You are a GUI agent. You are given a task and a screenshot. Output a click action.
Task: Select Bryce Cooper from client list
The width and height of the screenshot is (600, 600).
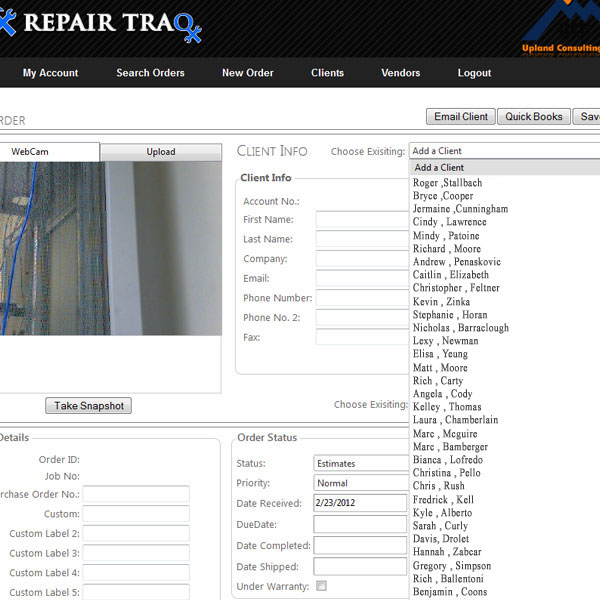point(443,196)
